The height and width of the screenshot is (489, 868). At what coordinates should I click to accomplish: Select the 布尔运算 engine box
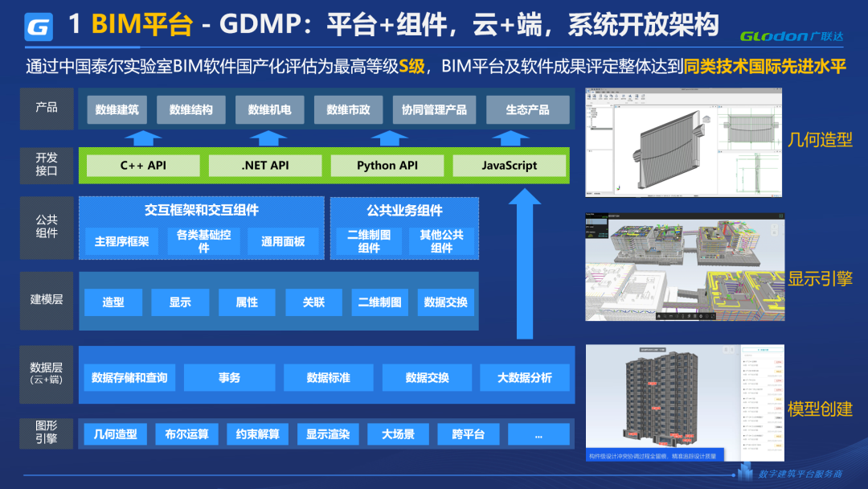click(186, 434)
